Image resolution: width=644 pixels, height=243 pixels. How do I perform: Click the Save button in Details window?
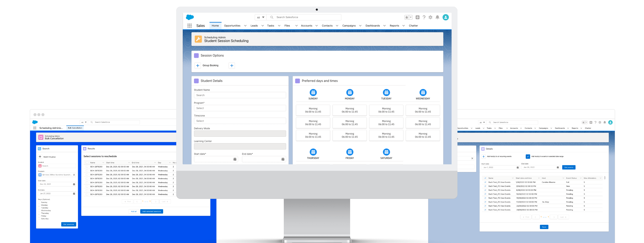coord(544,227)
